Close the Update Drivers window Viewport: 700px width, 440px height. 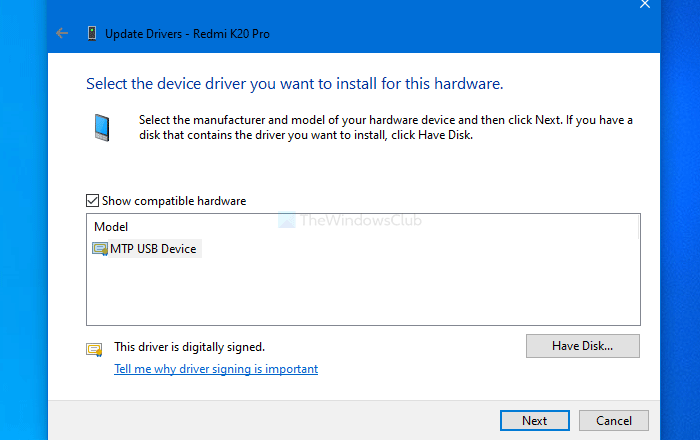(644, 5)
